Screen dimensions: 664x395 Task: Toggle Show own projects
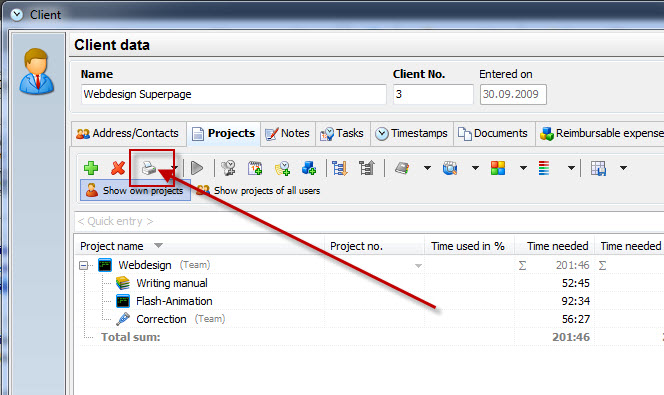point(135,191)
